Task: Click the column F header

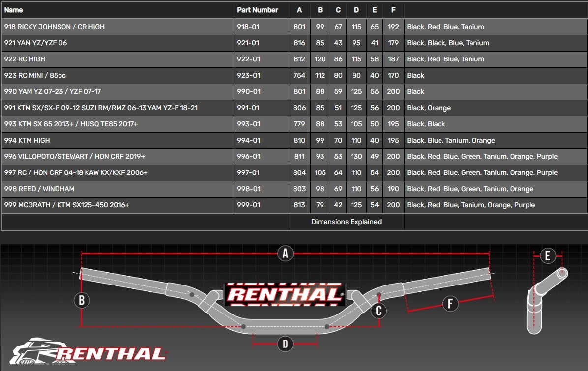Action: coord(393,10)
